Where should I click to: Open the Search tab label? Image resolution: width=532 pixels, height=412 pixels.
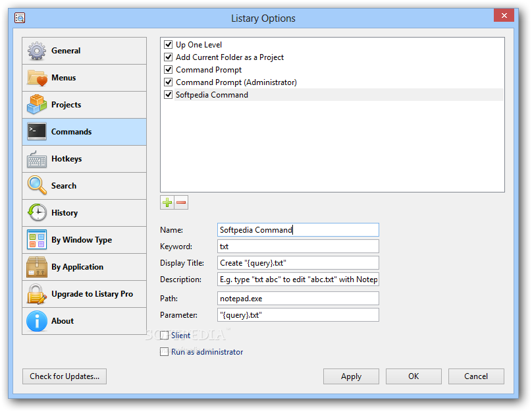pos(64,186)
